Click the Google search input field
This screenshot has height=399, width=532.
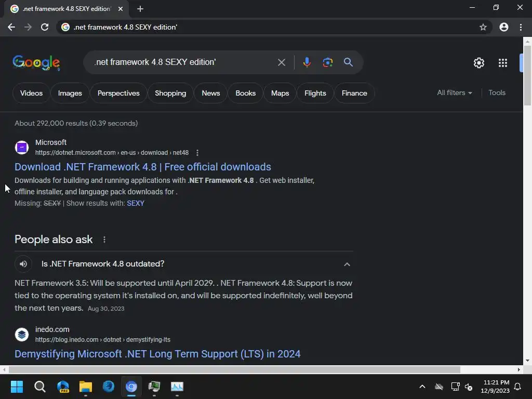click(183, 62)
